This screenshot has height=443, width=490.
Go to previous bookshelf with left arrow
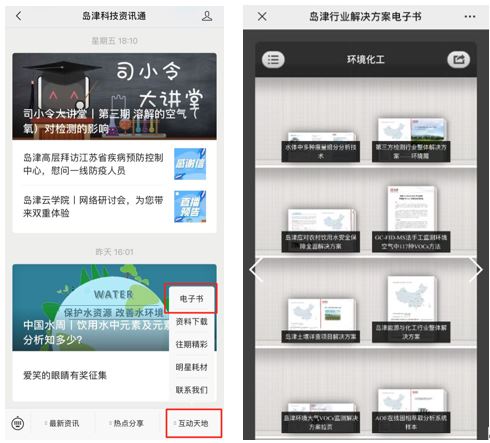pos(256,269)
